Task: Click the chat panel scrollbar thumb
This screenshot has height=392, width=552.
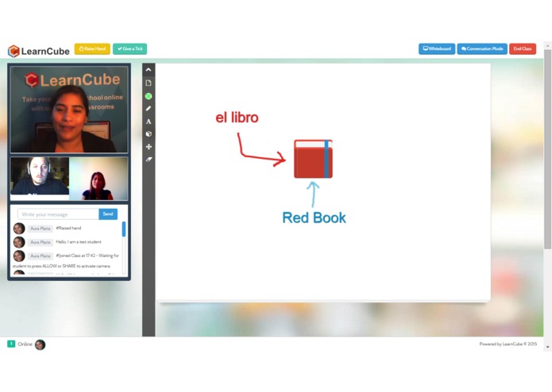Action: pos(124,229)
